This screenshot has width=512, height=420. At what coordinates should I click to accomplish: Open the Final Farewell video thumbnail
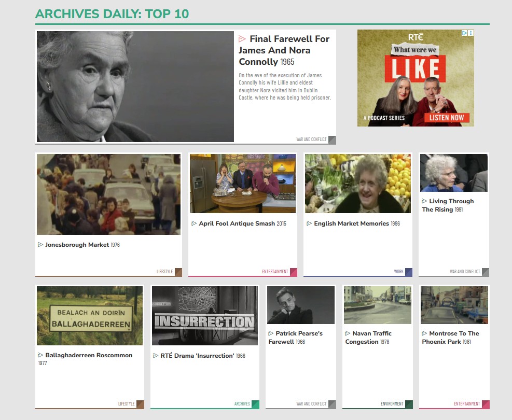[x=136, y=86]
